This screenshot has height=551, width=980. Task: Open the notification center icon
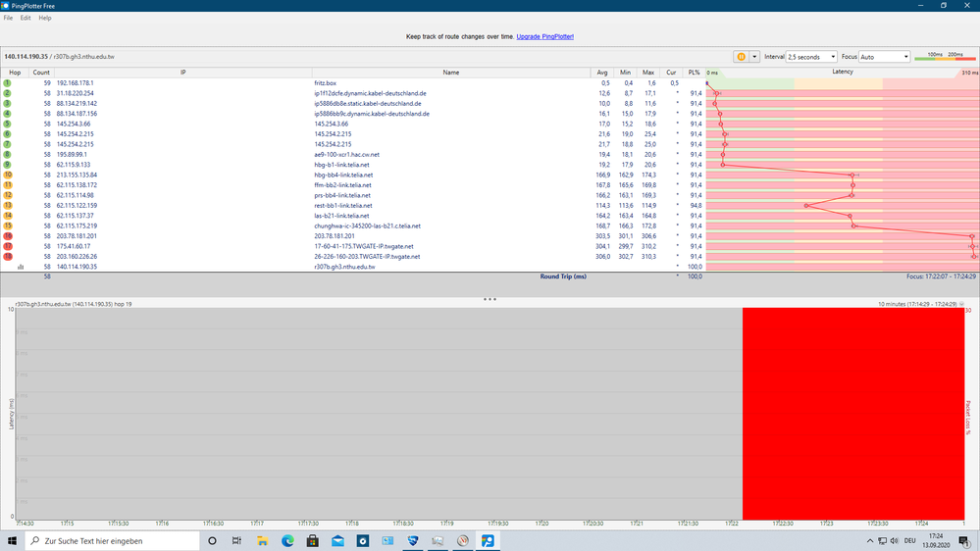(x=964, y=541)
